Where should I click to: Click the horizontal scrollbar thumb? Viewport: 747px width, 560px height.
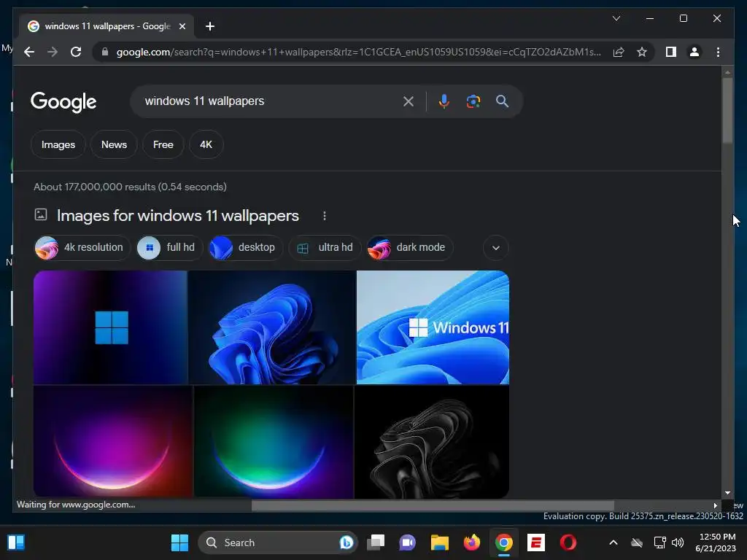[x=433, y=505]
